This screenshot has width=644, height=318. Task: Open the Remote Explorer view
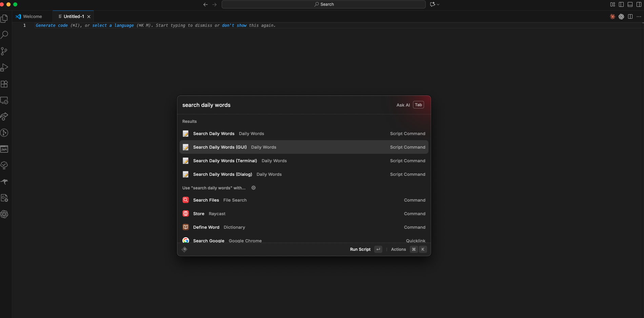[x=4, y=100]
